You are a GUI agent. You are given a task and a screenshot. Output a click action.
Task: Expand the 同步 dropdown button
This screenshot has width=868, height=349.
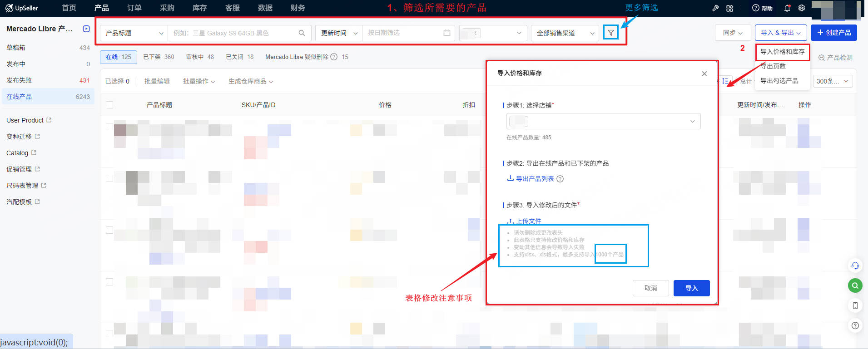point(733,33)
